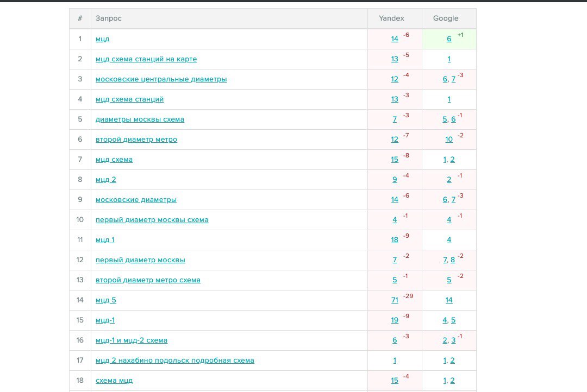
Task: Open the "второй диаметр метро" query link
Action: click(136, 140)
